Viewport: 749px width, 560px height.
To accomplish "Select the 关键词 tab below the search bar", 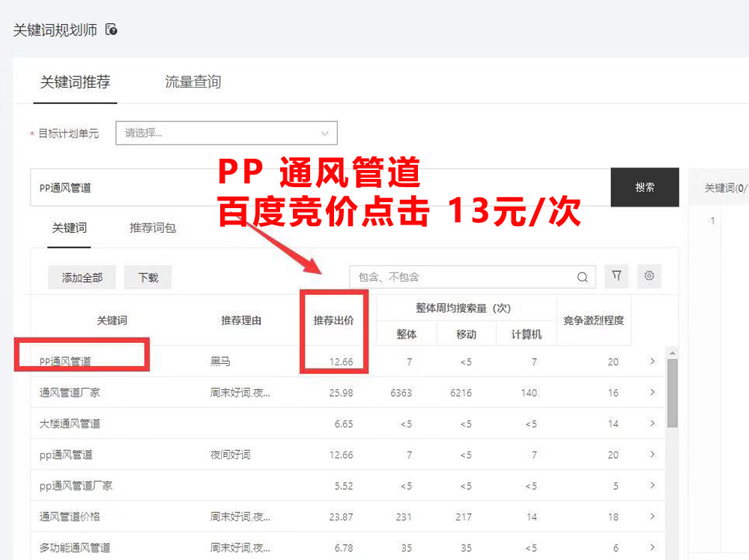I will 68,230.
